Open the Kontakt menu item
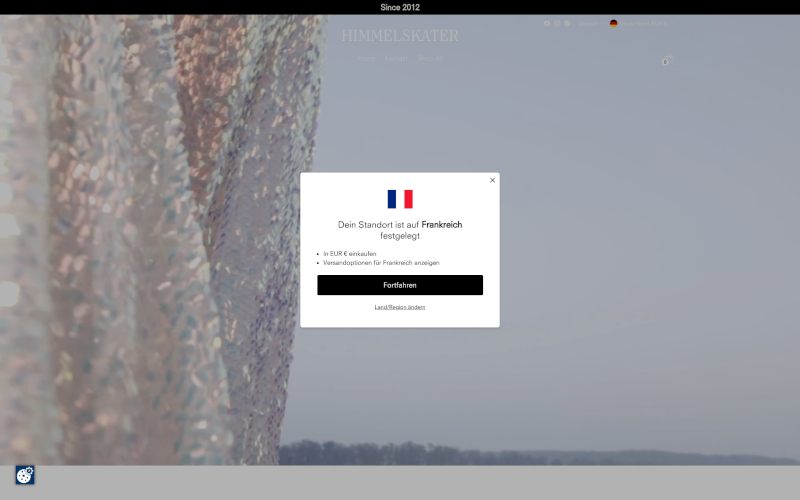The height and width of the screenshot is (500, 800). [x=396, y=58]
